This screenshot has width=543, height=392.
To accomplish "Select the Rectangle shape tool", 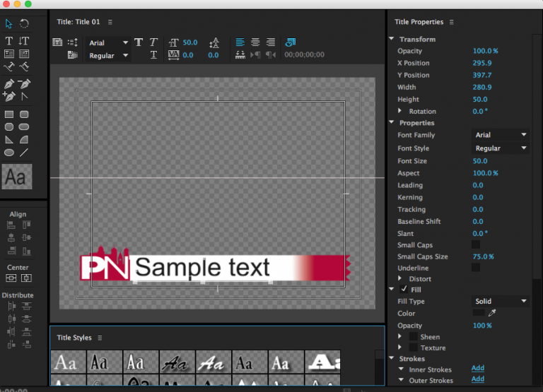I will pyautogui.click(x=9, y=114).
